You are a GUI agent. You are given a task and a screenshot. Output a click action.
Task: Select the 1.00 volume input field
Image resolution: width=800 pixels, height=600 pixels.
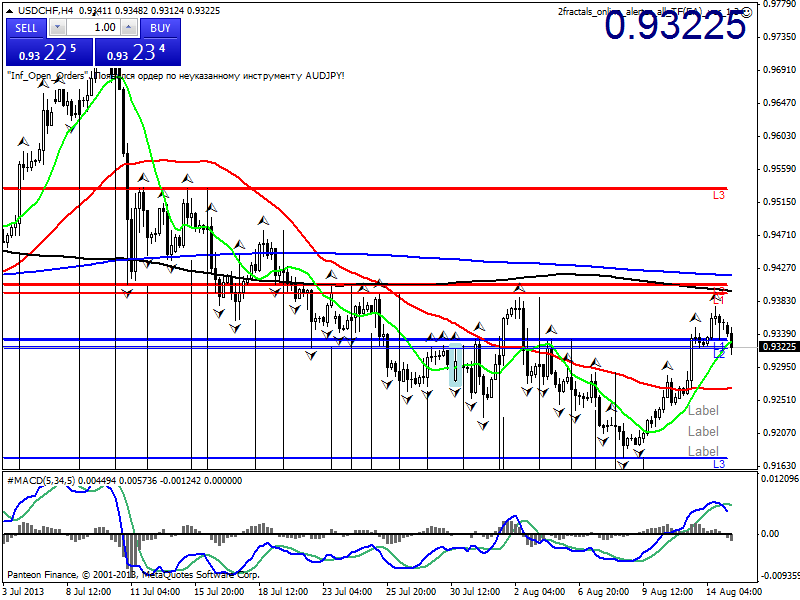tap(93, 28)
